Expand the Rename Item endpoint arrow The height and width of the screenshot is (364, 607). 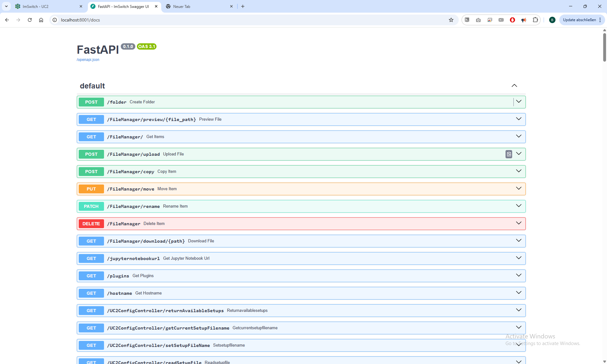519,206
